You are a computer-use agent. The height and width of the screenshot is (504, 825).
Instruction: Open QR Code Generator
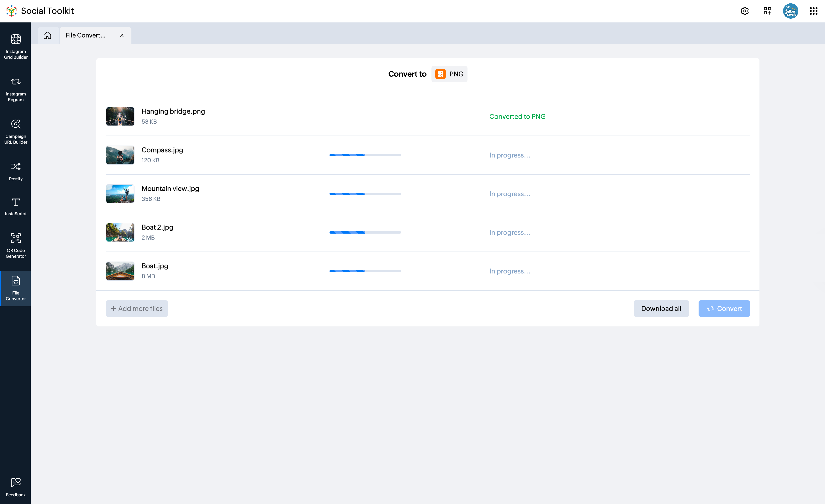tap(15, 245)
